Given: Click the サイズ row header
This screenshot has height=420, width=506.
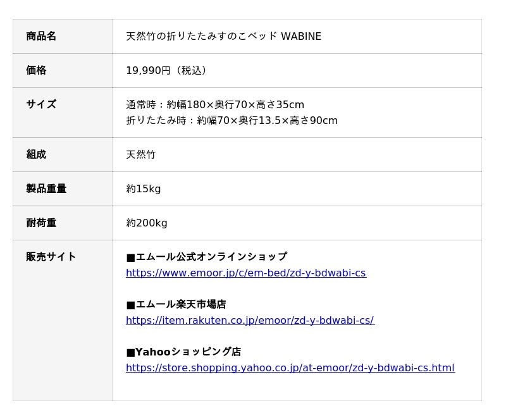Looking at the screenshot, I should click(x=41, y=105).
